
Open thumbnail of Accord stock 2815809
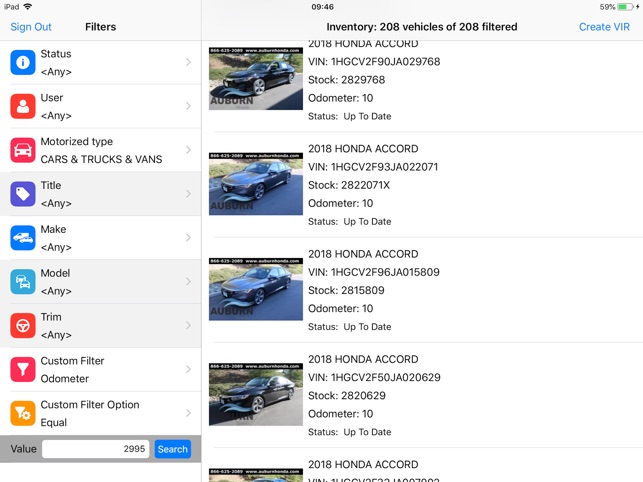256,289
